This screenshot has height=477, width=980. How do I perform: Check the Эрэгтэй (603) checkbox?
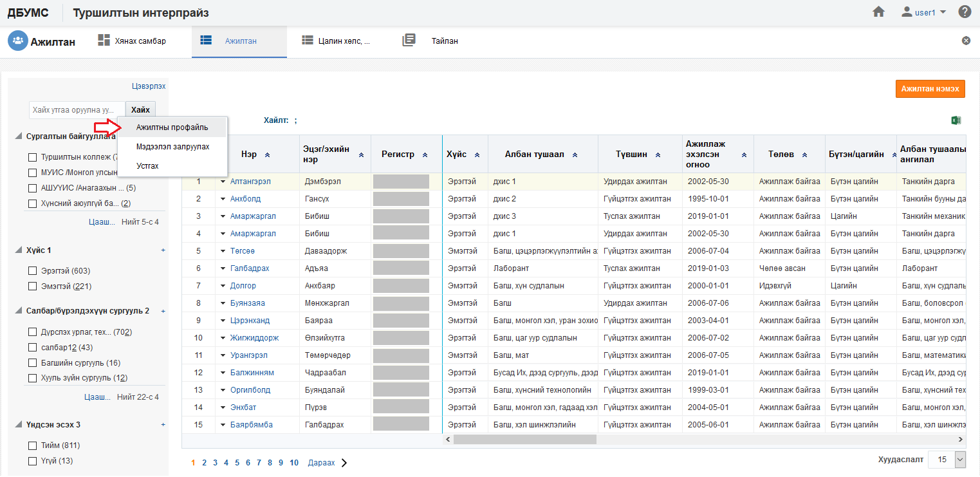click(32, 271)
